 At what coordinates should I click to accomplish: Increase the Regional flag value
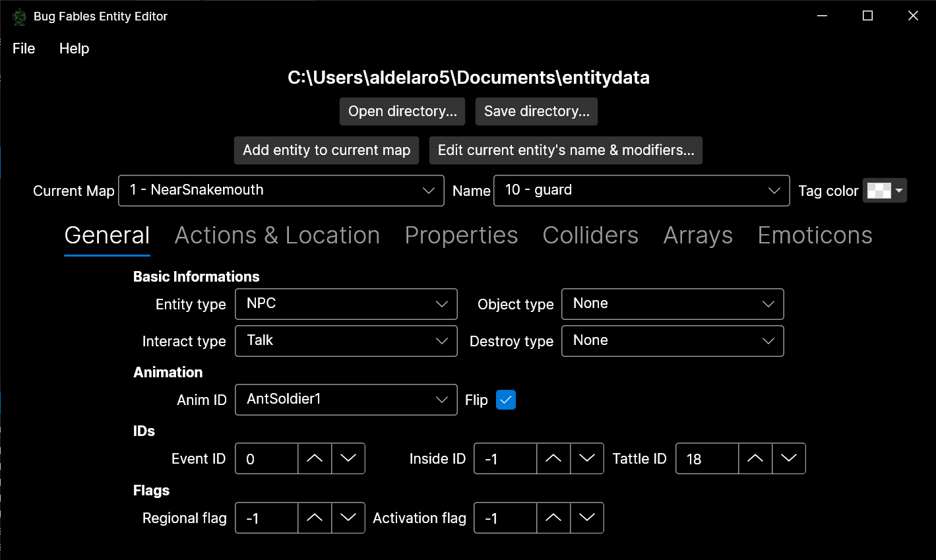(315, 518)
